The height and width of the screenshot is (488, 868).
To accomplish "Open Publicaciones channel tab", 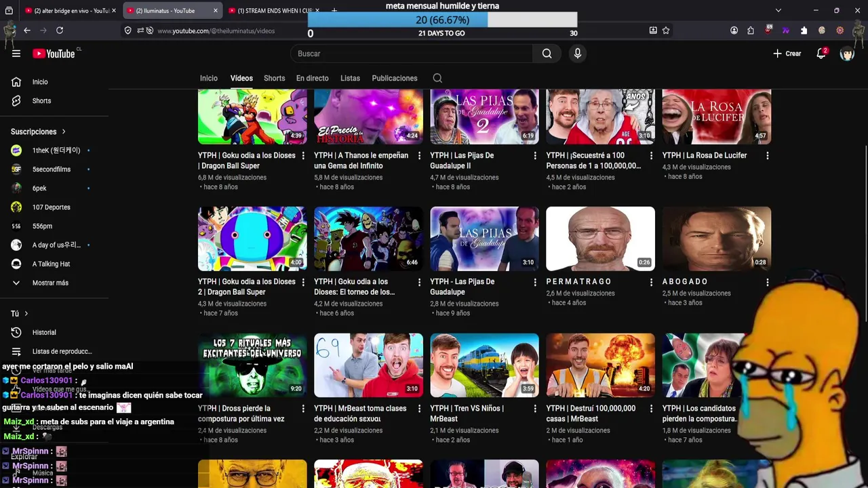I will pos(395,78).
